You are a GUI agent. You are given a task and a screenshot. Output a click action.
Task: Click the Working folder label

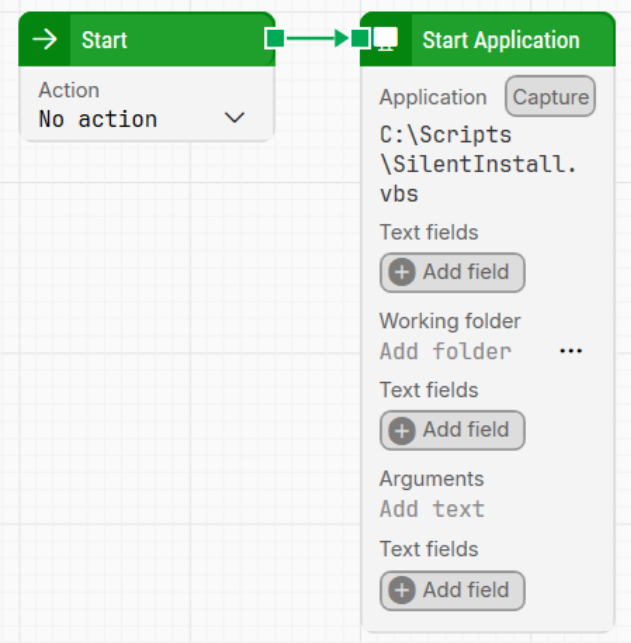450,321
